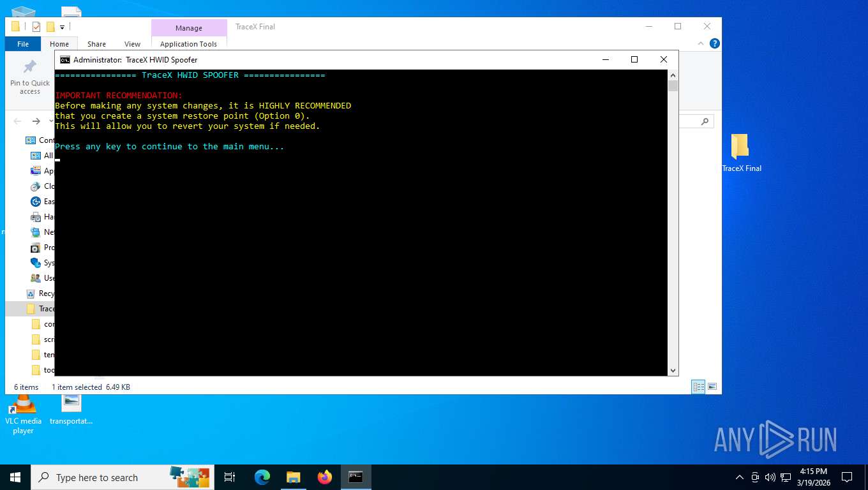
Task: Go forward in File Explorer navigation
Action: coord(36,121)
